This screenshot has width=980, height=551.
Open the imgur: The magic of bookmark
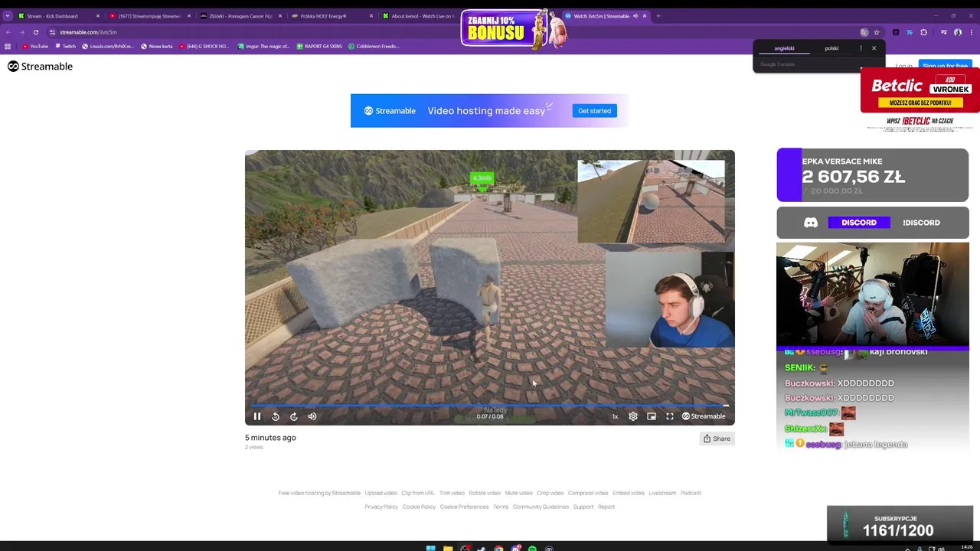click(x=264, y=47)
